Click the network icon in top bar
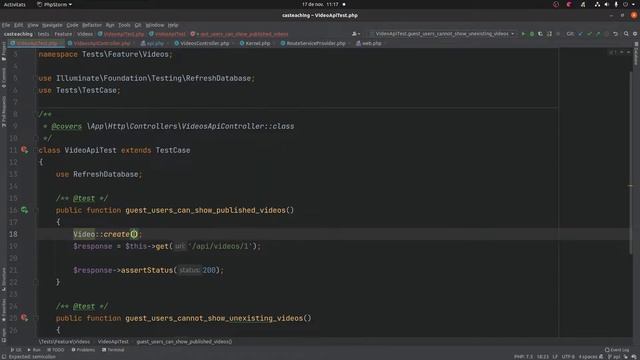Image resolution: width=640 pixels, height=360 pixels. click(x=598, y=4)
